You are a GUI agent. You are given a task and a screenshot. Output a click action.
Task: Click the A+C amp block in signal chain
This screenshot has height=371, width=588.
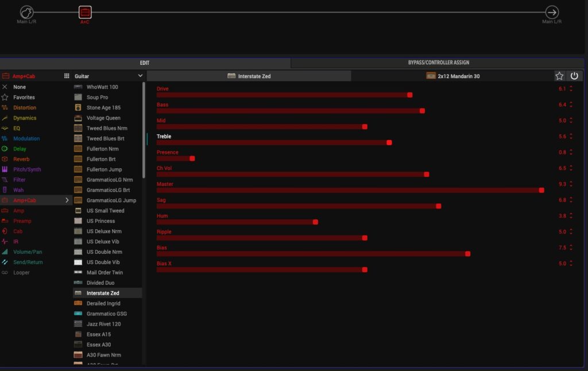(84, 12)
